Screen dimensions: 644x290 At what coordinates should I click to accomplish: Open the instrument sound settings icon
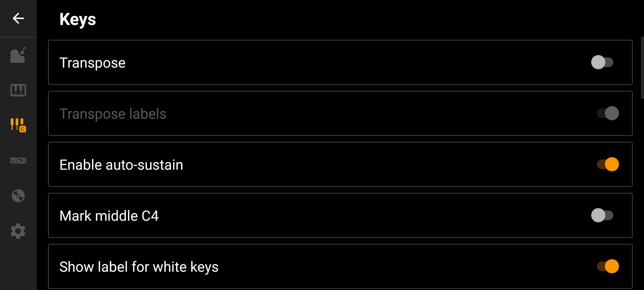[x=18, y=55]
